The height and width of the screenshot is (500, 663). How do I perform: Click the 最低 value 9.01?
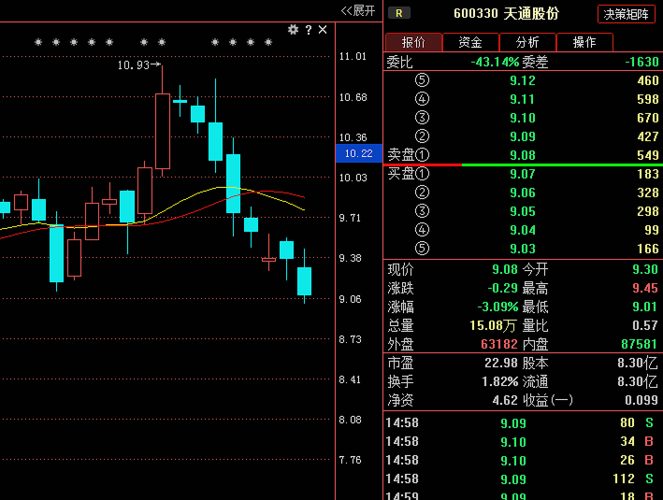click(x=645, y=307)
